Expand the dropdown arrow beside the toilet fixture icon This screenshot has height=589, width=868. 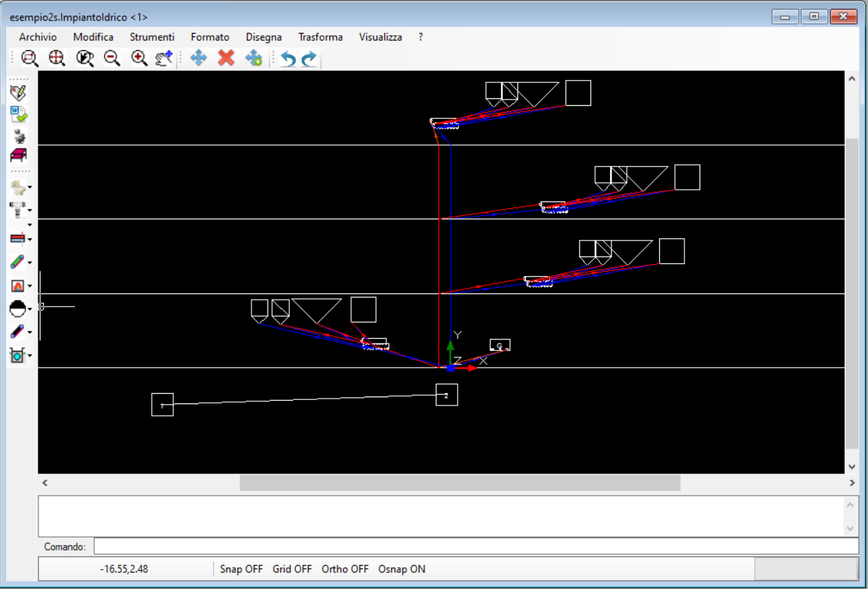tap(30, 188)
